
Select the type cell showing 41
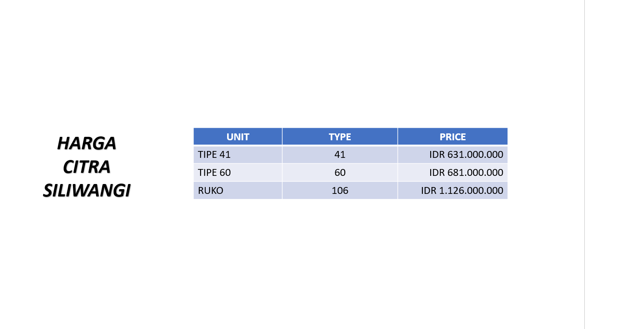(x=340, y=154)
